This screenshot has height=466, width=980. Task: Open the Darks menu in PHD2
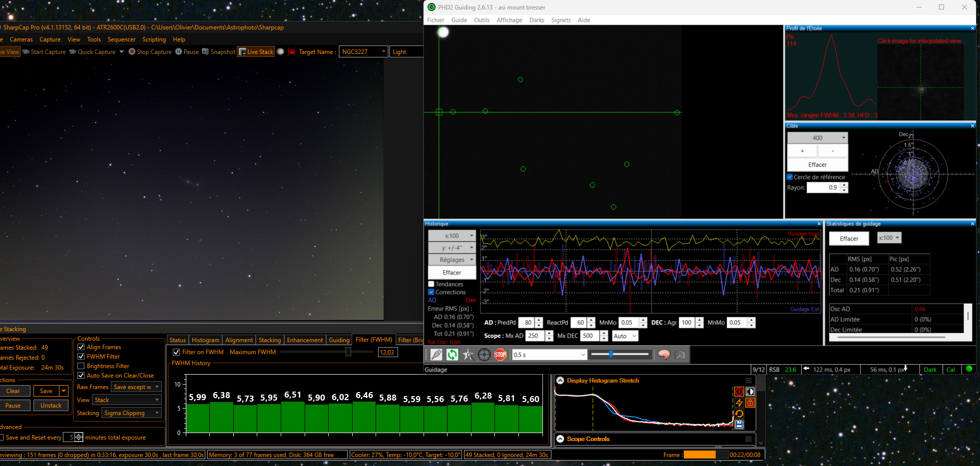tap(537, 20)
